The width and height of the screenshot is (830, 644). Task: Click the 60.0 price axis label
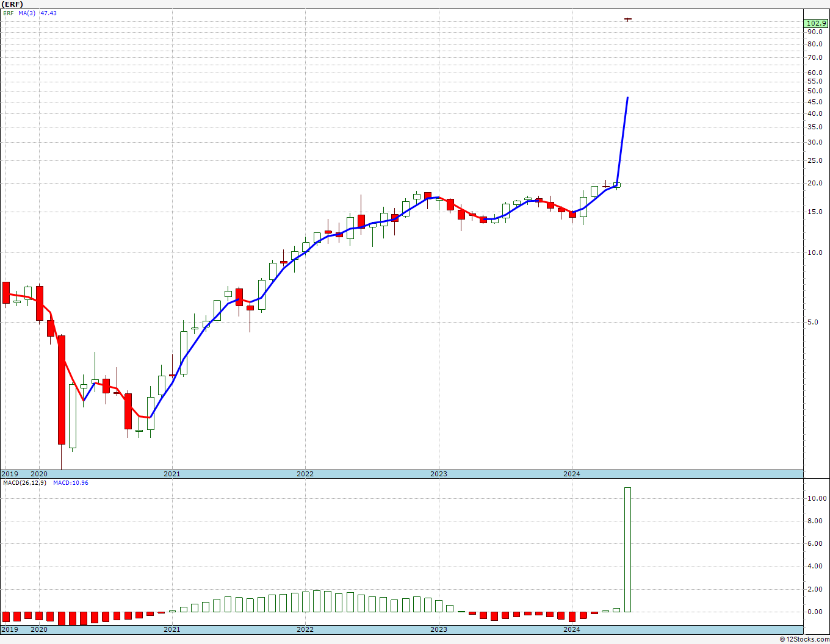pos(814,73)
